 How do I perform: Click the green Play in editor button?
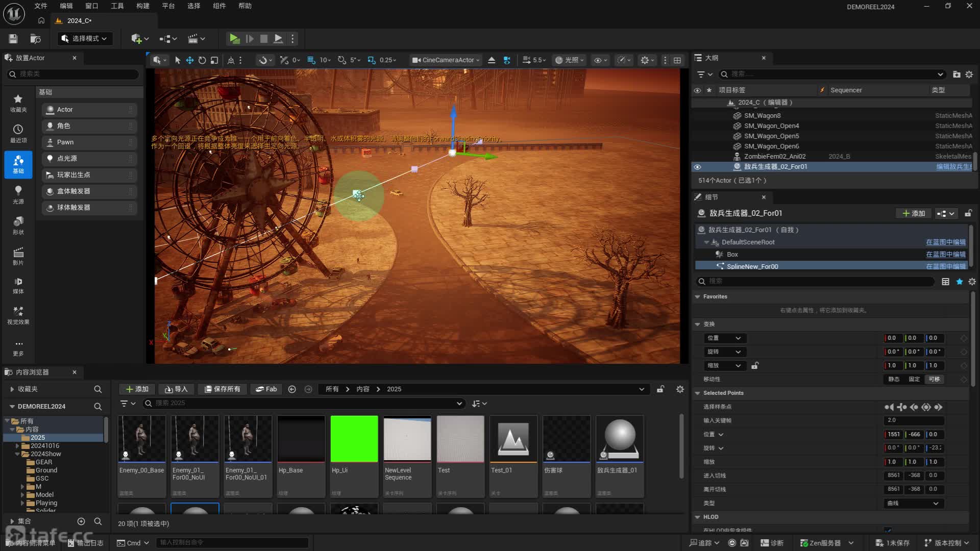[x=234, y=38]
